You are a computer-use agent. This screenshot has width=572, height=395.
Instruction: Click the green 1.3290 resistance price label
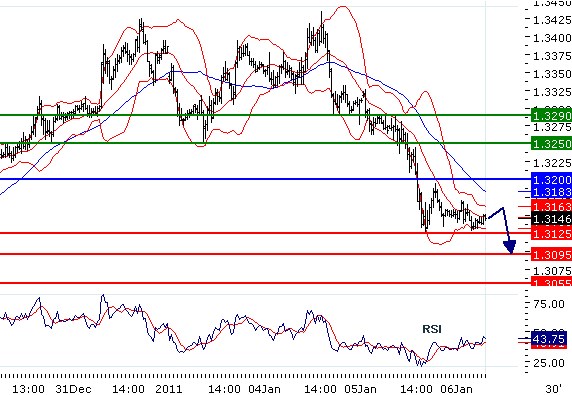(x=551, y=116)
